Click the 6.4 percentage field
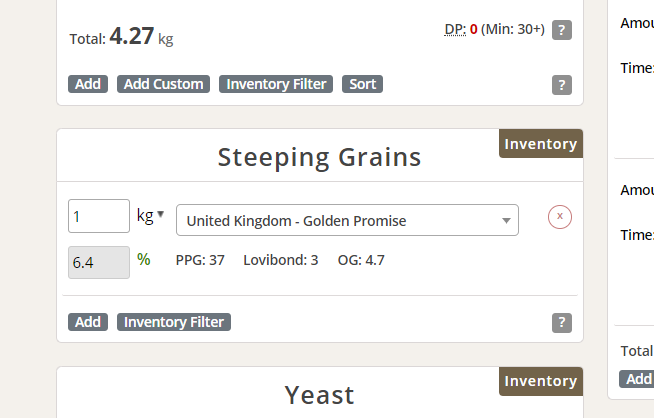The height and width of the screenshot is (418, 654). [x=99, y=262]
